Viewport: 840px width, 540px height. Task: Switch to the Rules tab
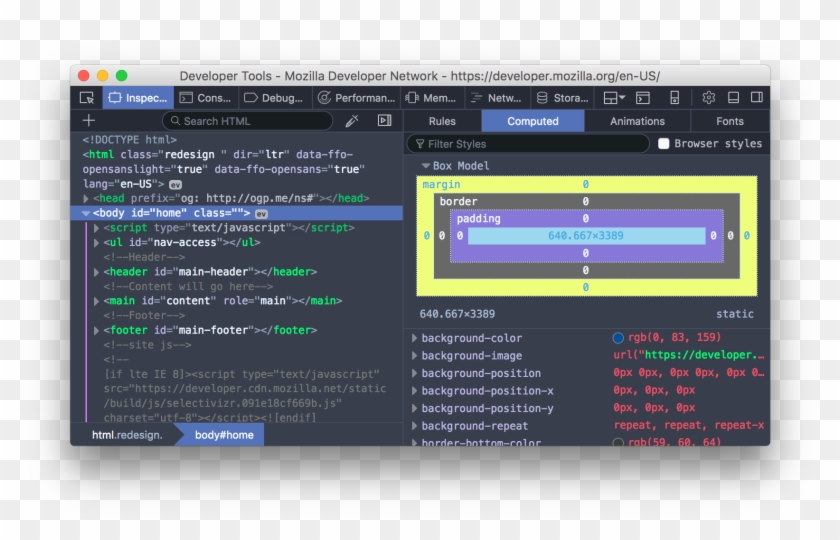point(442,121)
